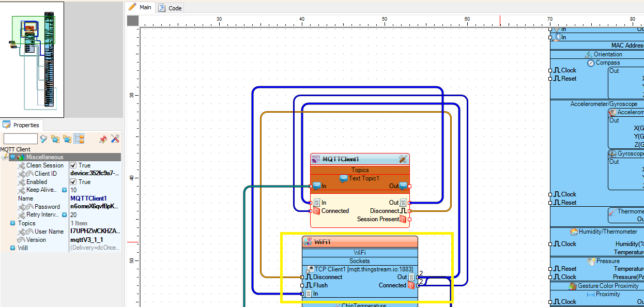
Task: Click the WiFi1 component title
Action: (x=322, y=242)
